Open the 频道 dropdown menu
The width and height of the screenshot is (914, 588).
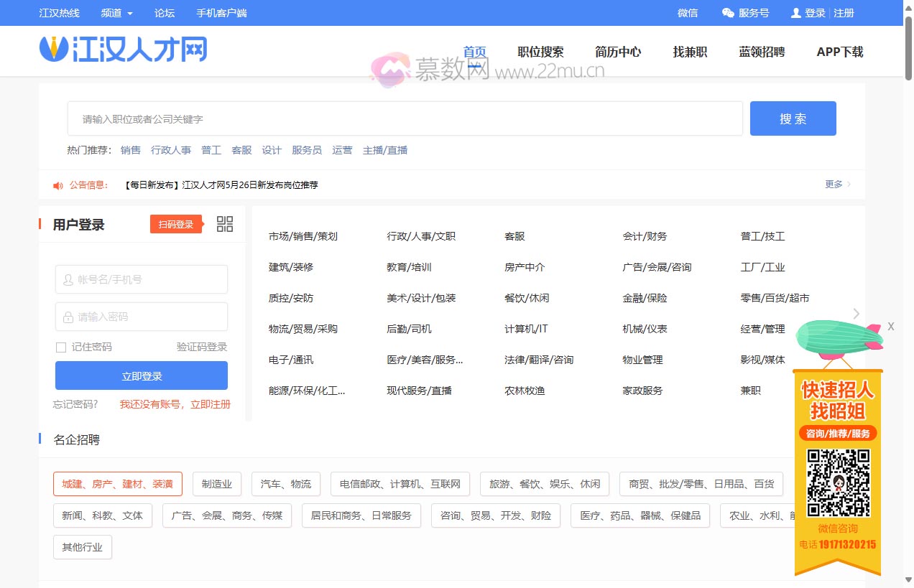(116, 12)
